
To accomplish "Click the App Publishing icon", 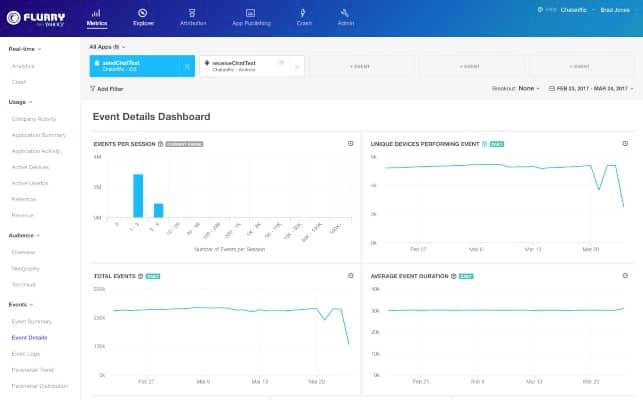I will 250,13.
